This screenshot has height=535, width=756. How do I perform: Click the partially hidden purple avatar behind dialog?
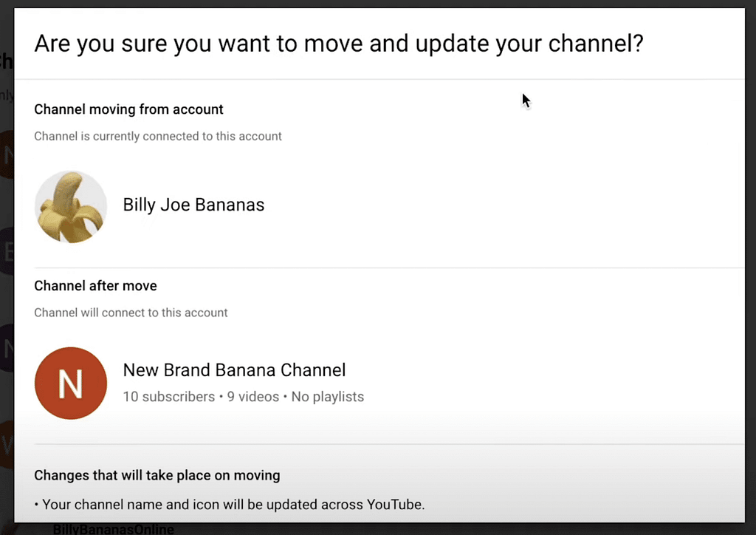click(x=7, y=251)
